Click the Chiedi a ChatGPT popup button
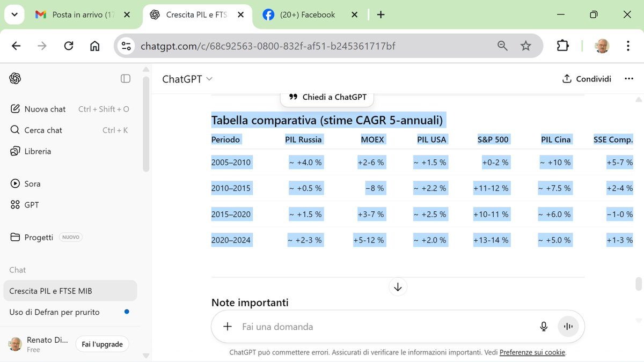This screenshot has height=362, width=644. (x=327, y=97)
